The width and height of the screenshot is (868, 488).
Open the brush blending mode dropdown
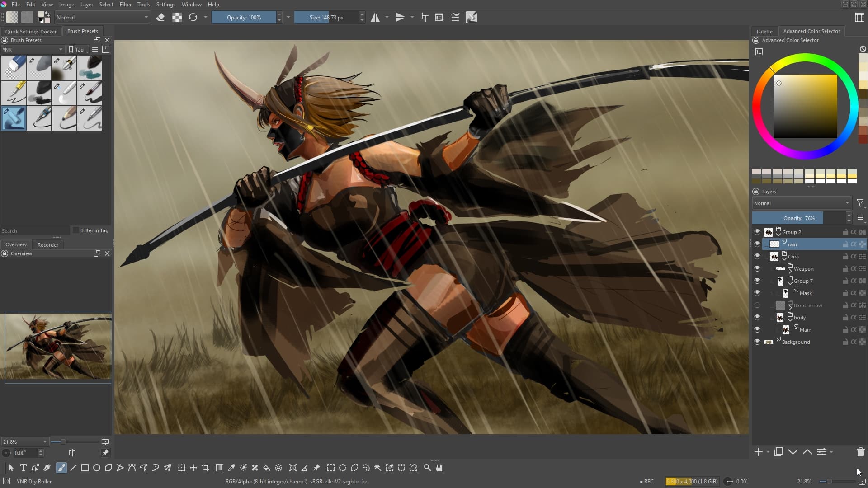[102, 17]
